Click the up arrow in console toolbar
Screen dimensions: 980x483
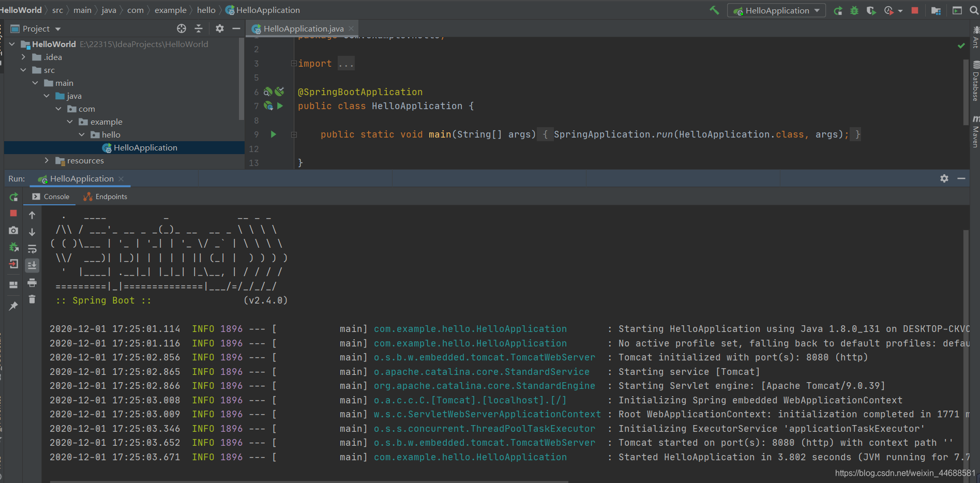click(x=32, y=215)
